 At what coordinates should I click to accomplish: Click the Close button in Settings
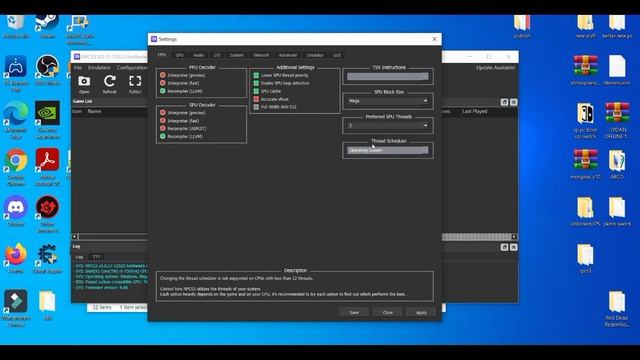388,312
